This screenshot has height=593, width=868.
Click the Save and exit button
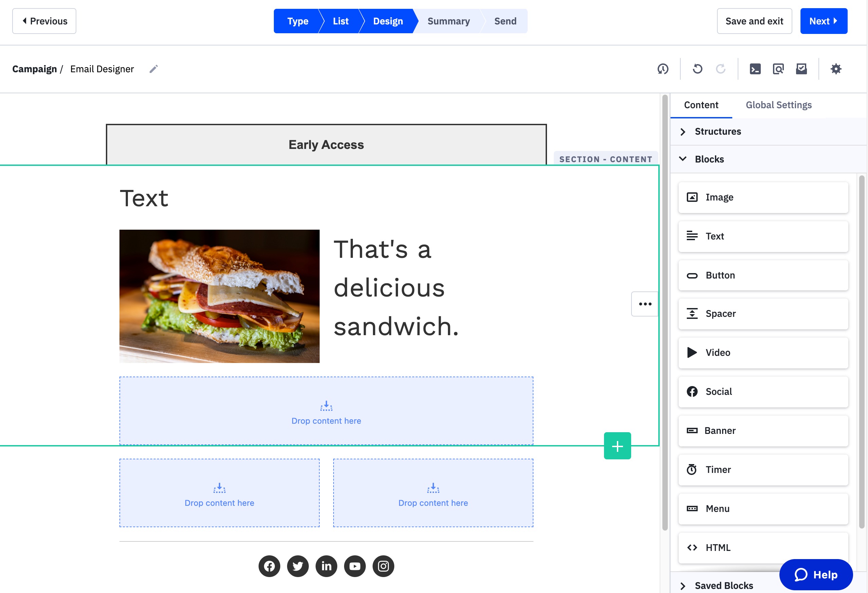(754, 20)
